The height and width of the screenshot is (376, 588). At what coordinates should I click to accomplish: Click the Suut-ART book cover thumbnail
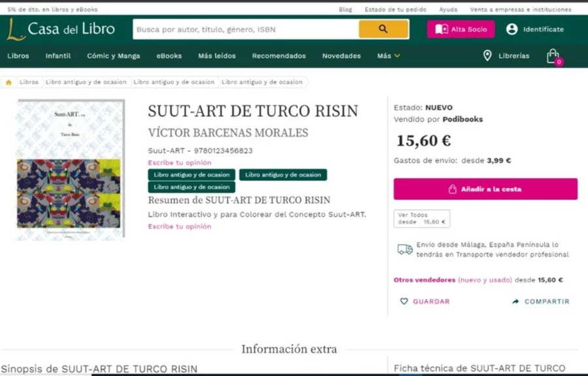[x=70, y=169]
